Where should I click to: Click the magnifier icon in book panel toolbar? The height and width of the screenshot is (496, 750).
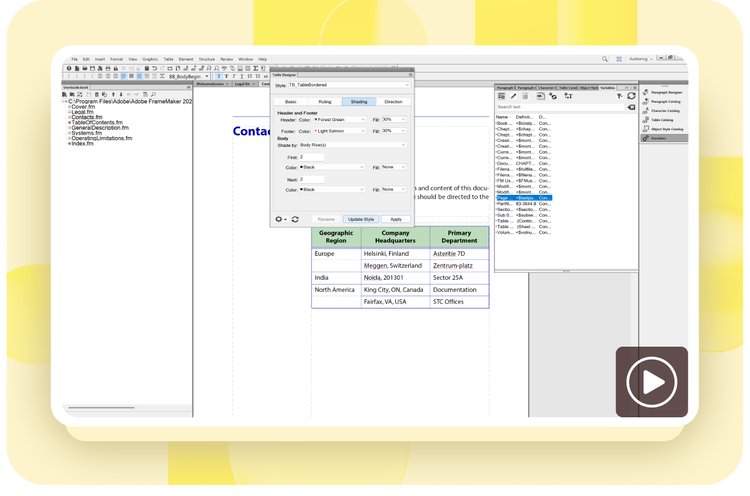click(153, 95)
